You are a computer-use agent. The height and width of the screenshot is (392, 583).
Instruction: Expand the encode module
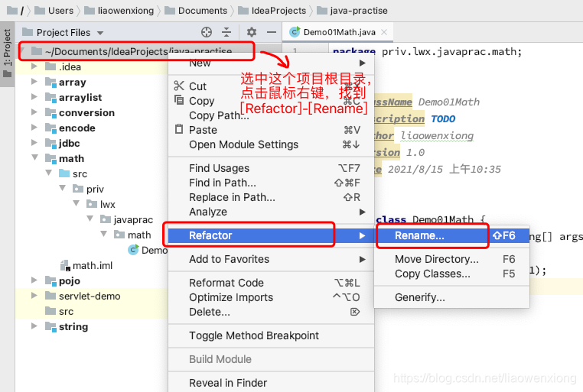[x=34, y=128]
